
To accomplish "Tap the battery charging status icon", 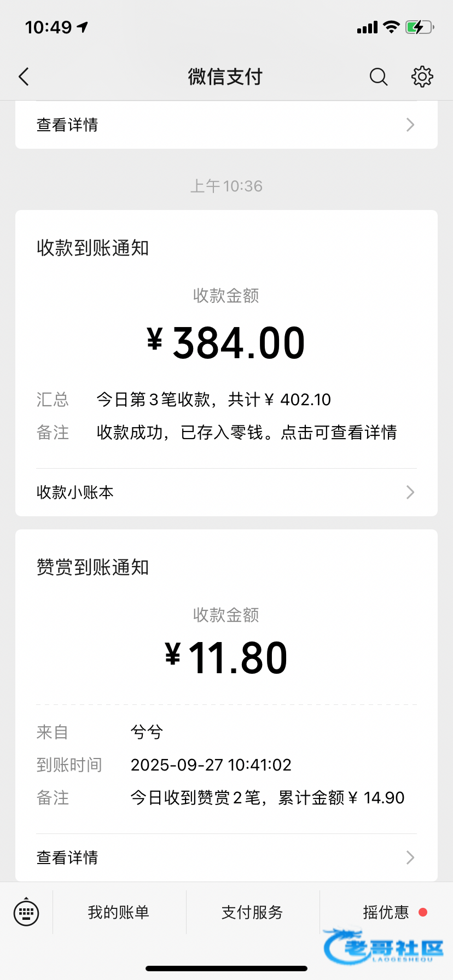I will coord(419,27).
